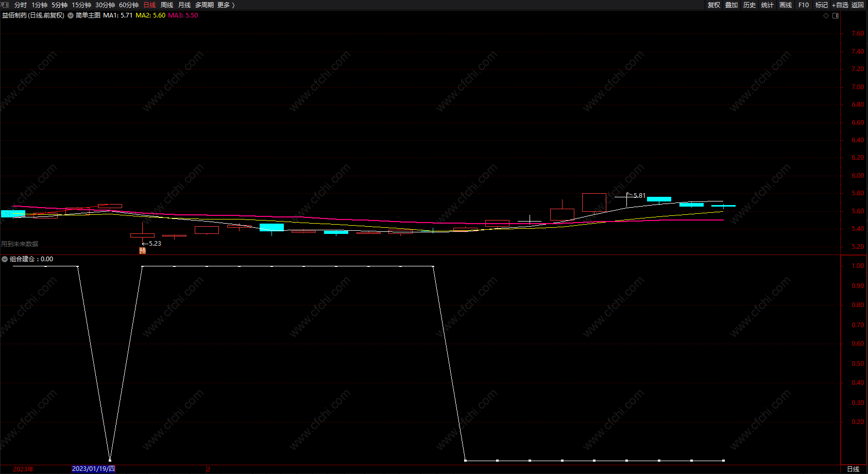Expand the 更多 periods menu

click(x=226, y=5)
